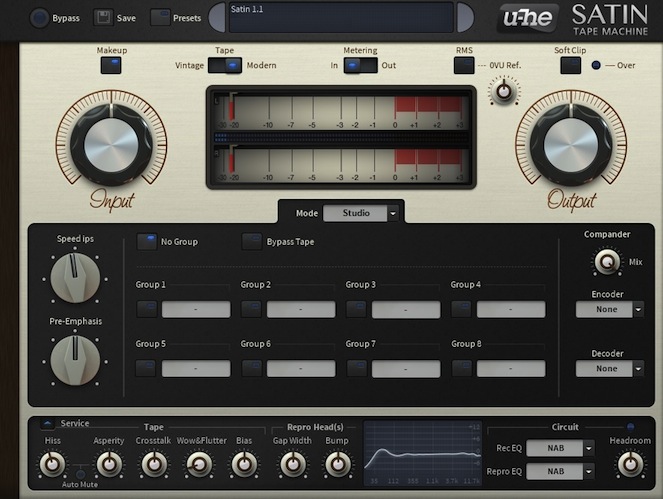Open the Presets browser button
The height and width of the screenshot is (499, 663).
(160, 18)
